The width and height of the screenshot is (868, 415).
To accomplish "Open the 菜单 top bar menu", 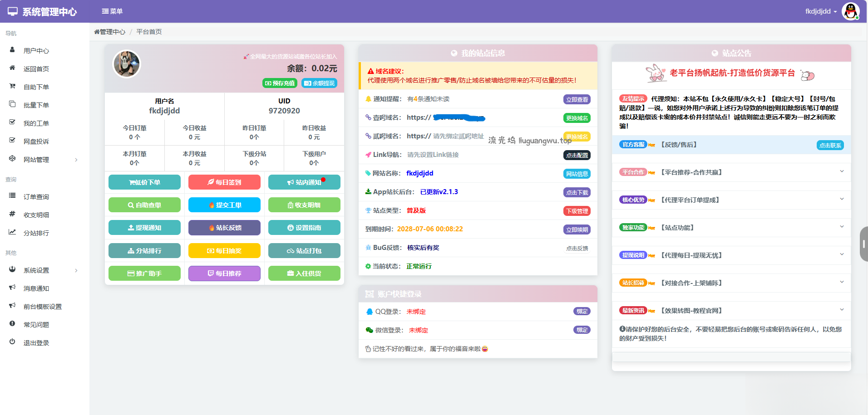I will (113, 11).
